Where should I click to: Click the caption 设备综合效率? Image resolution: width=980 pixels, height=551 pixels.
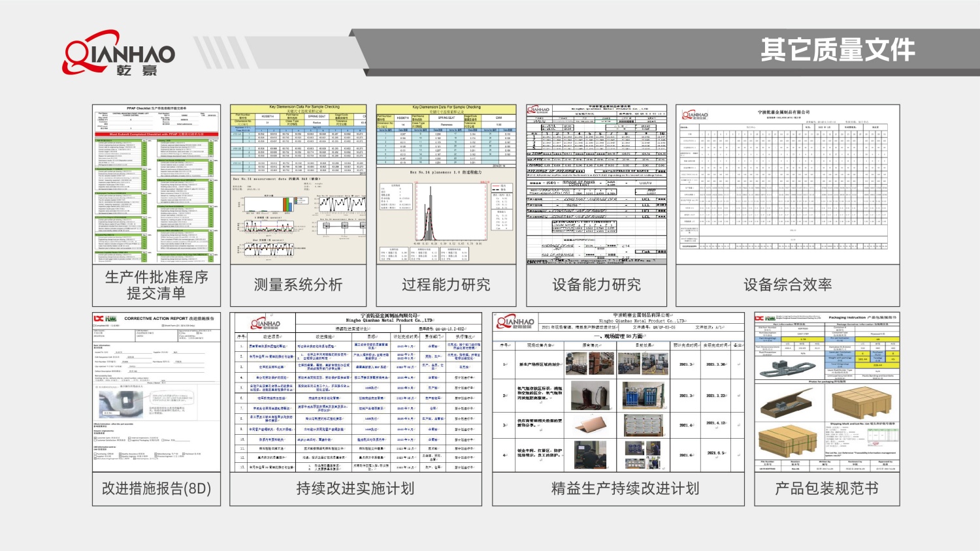point(788,285)
